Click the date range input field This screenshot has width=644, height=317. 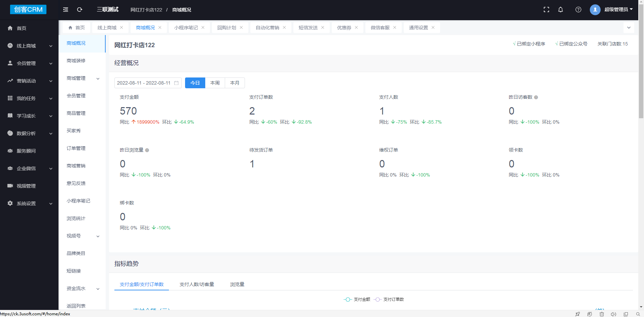click(148, 83)
